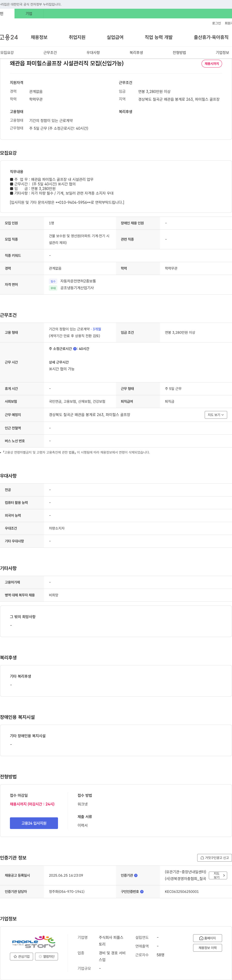
Task: Add company to 관심기업 favorites
Action: [21, 956]
